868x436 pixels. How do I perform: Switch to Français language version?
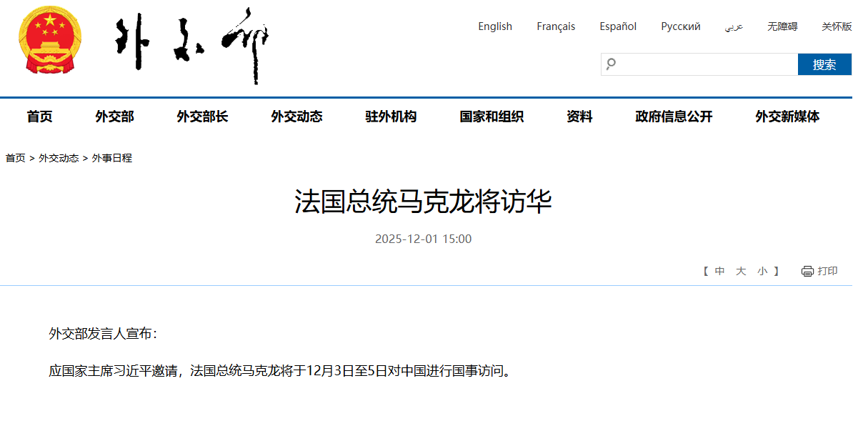pyautogui.click(x=556, y=26)
